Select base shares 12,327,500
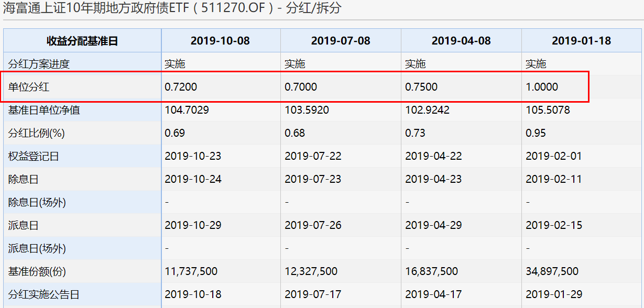 point(311,271)
